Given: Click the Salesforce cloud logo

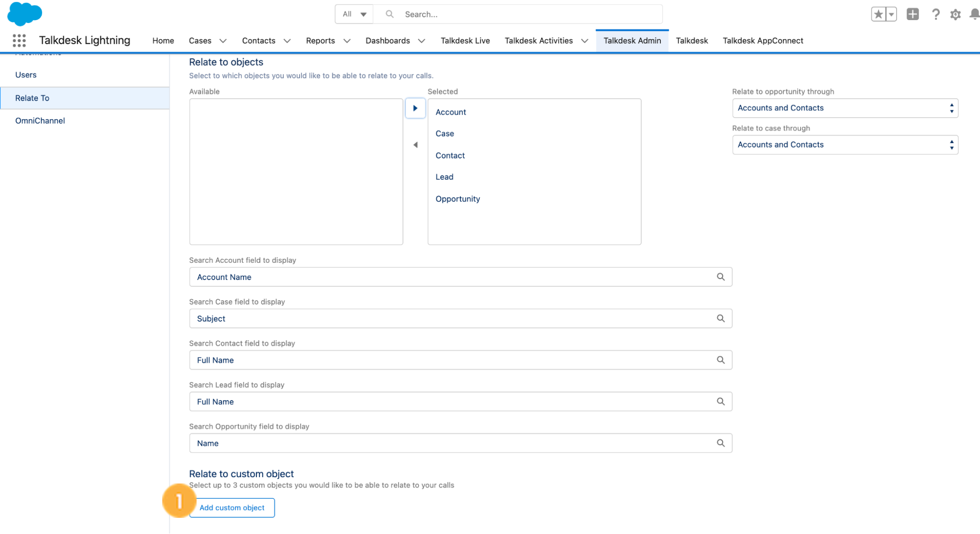Looking at the screenshot, I should coord(25,13).
